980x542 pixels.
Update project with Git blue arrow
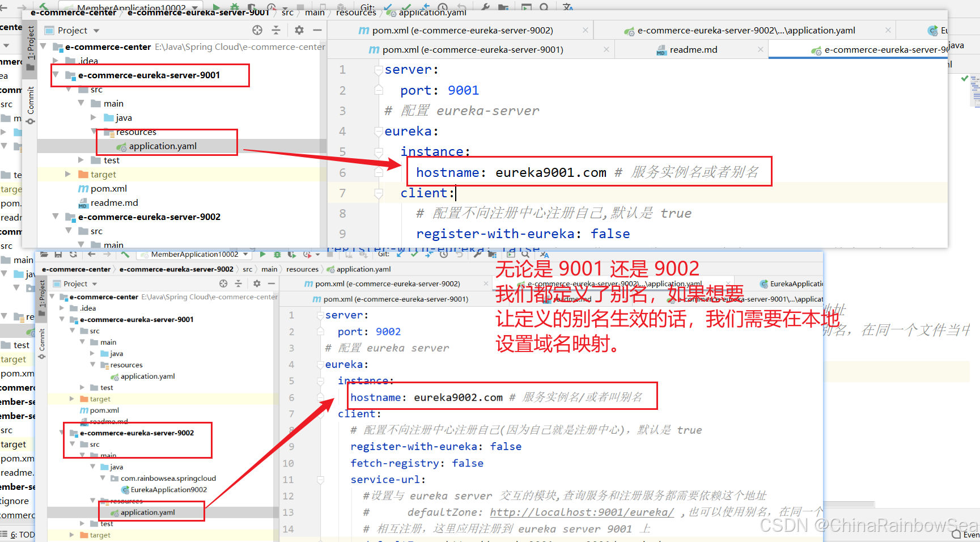point(399,255)
